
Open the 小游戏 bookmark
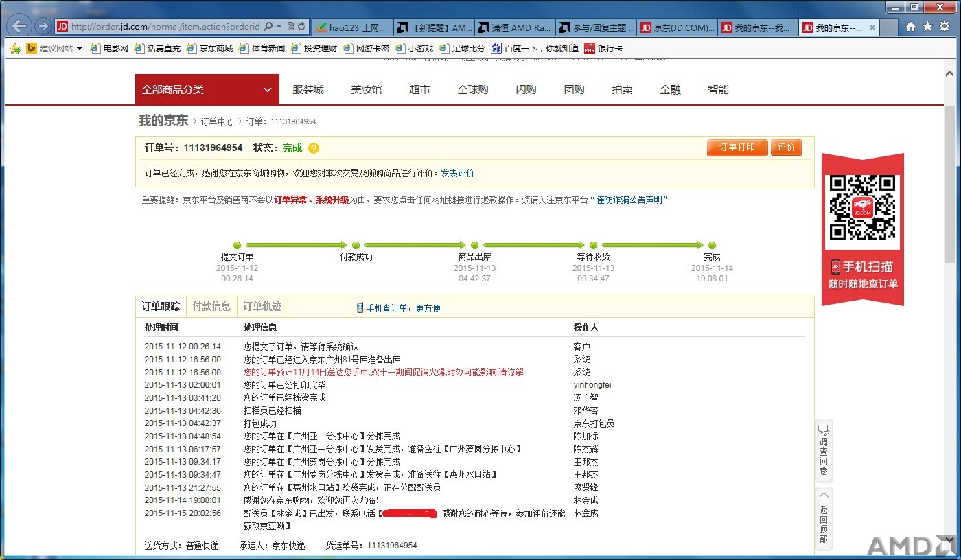(415, 49)
